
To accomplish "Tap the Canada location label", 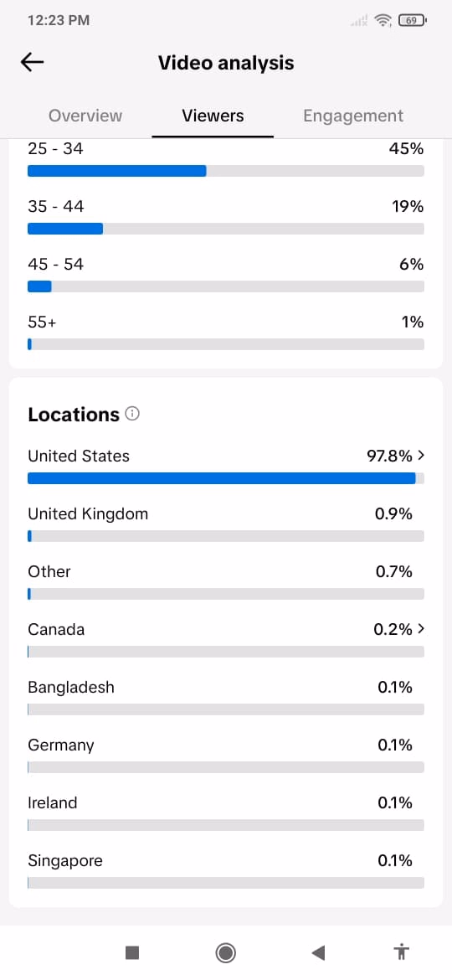I will click(x=56, y=629).
